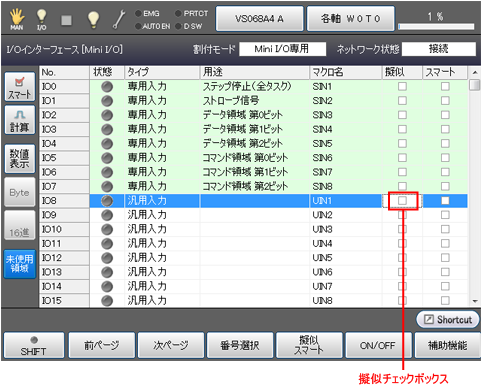
Task: Select the 未使用領域 sidebar tab
Action: coord(20,264)
